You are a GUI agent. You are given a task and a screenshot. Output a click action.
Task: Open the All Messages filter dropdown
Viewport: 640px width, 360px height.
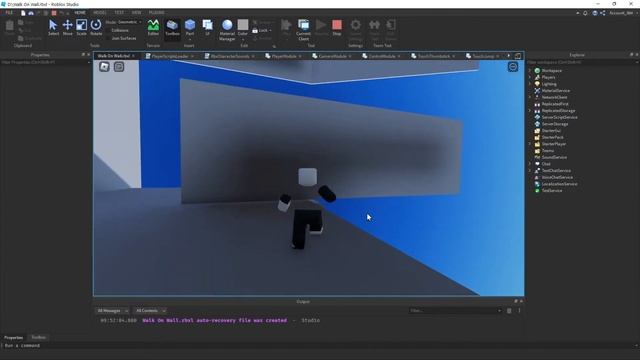(x=113, y=311)
